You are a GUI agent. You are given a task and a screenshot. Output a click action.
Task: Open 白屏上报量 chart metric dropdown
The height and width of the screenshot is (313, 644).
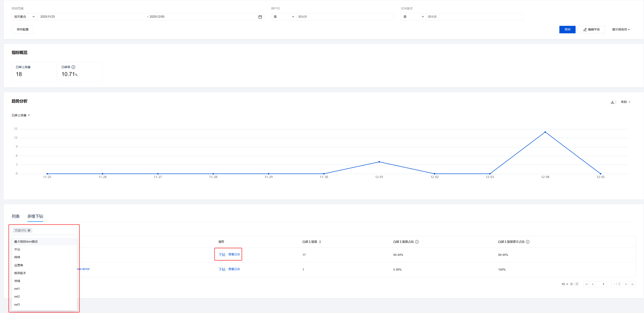pyautogui.click(x=21, y=115)
